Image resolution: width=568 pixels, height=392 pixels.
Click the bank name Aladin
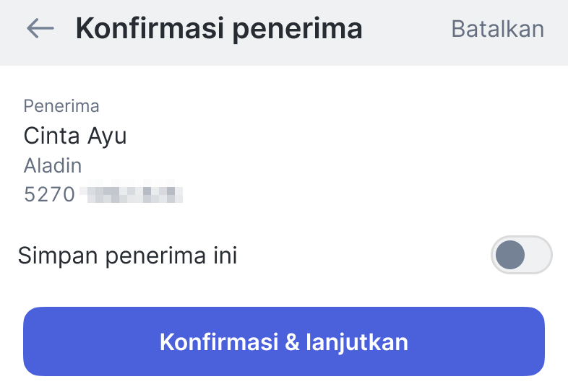pos(53,165)
